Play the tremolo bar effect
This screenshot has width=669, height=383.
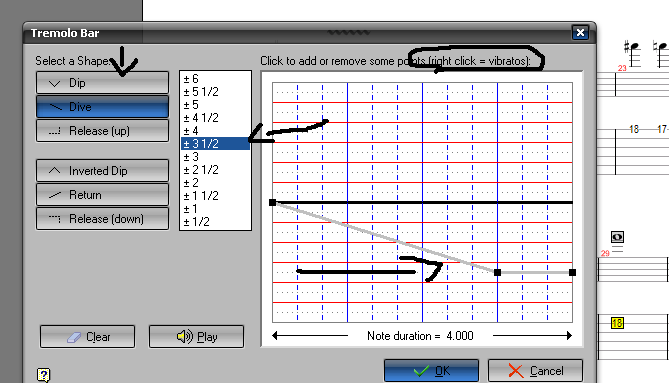click(x=196, y=337)
